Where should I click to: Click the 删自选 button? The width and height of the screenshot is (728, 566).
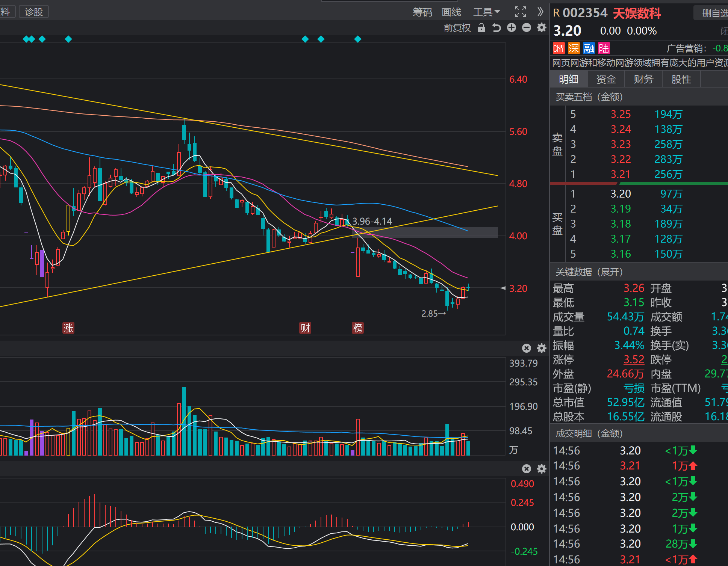714,13
